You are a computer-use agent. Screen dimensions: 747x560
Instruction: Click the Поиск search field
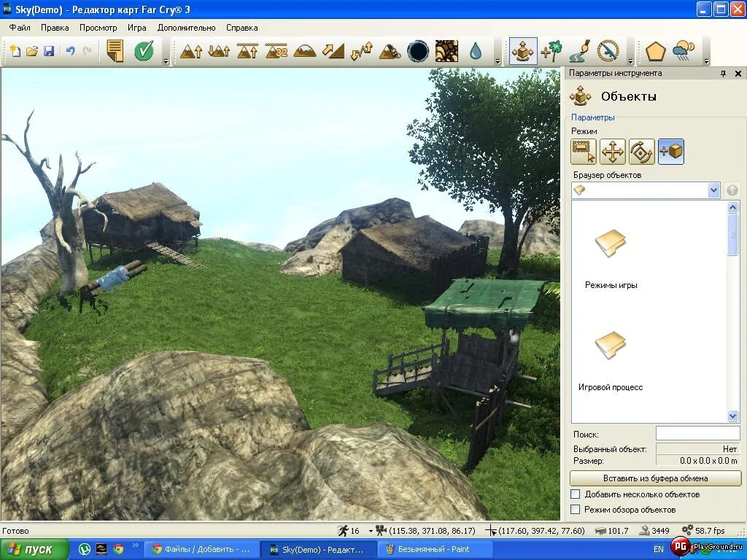698,434
